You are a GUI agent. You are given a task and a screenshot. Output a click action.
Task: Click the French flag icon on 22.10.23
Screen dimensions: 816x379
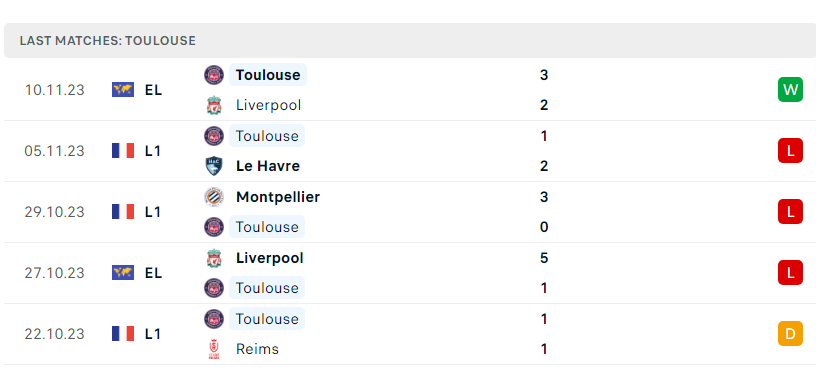(x=123, y=334)
